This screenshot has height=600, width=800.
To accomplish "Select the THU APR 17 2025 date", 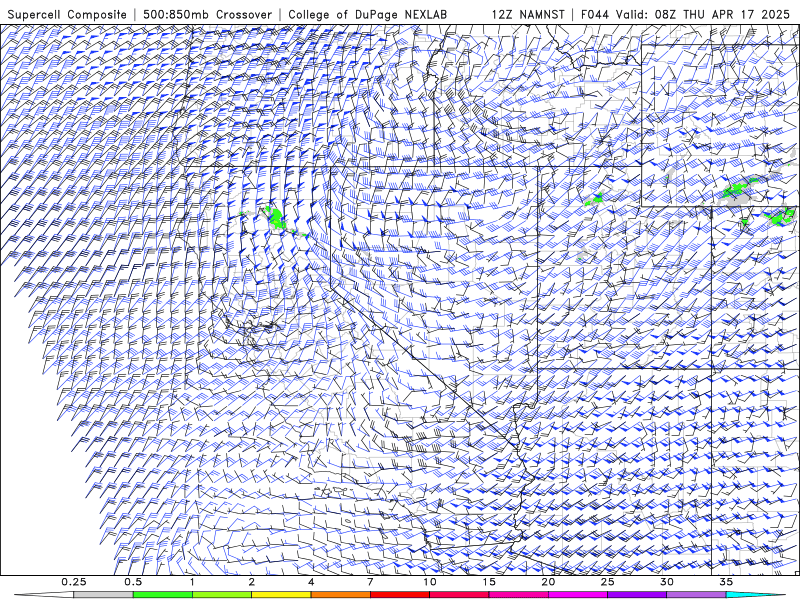I will [x=736, y=14].
